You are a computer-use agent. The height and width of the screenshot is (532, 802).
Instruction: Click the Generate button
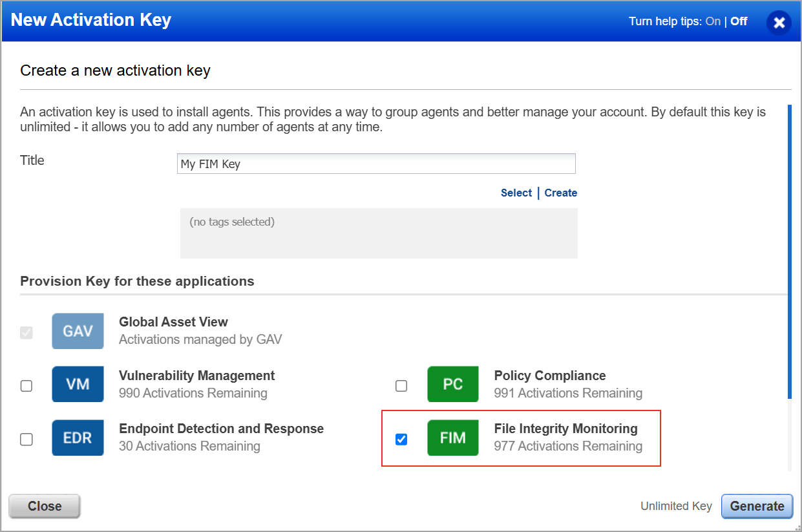[x=757, y=506]
